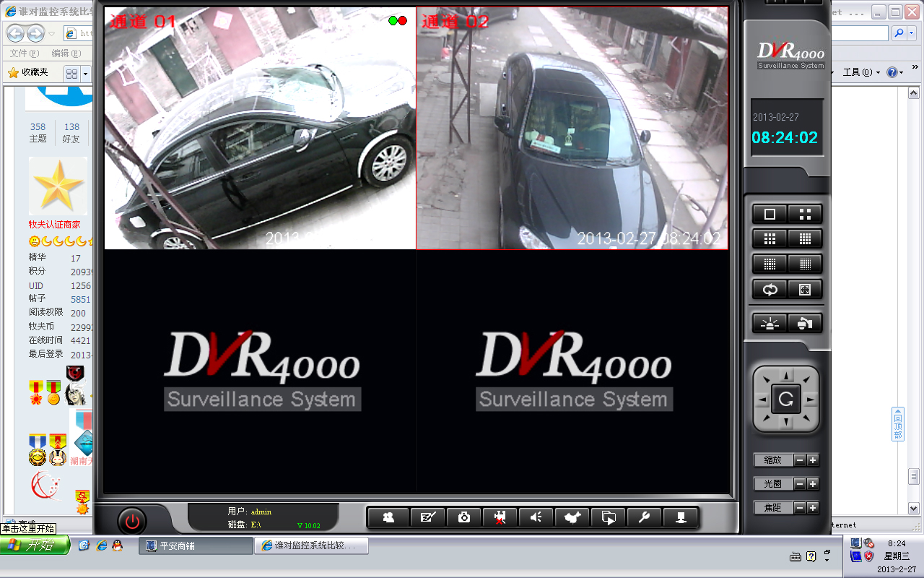Click the network device monitor icon
Image resolution: width=924 pixels, height=578 pixels.
pos(681,517)
